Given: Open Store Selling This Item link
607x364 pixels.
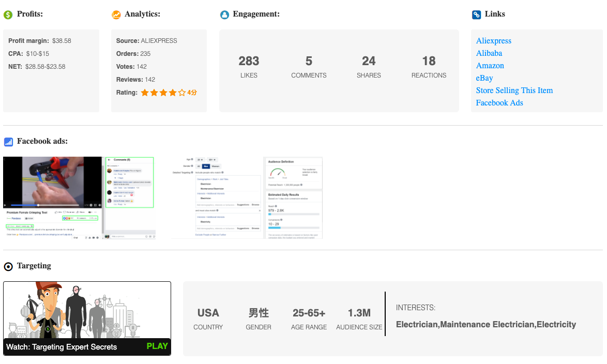Looking at the screenshot, I should coord(514,90).
